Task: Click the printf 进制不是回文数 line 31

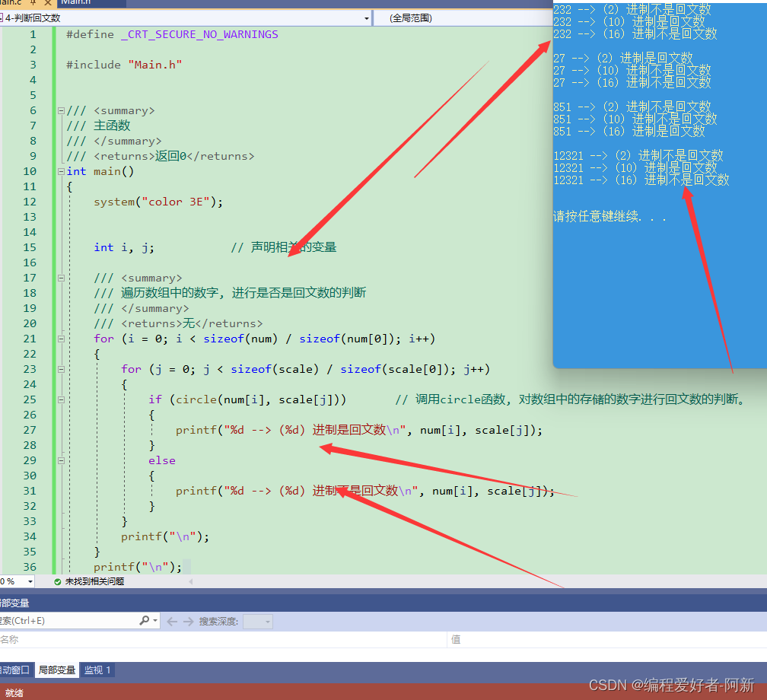Action: pyautogui.click(x=365, y=491)
